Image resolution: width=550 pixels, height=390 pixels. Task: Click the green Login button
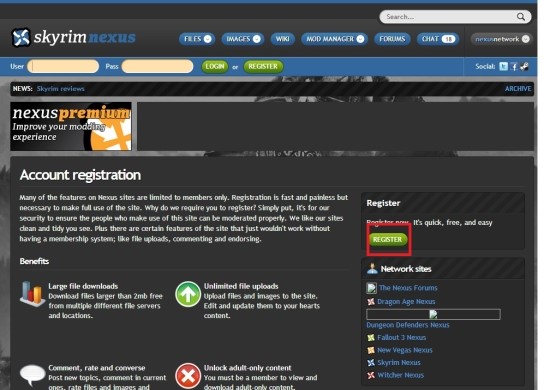pyautogui.click(x=215, y=66)
